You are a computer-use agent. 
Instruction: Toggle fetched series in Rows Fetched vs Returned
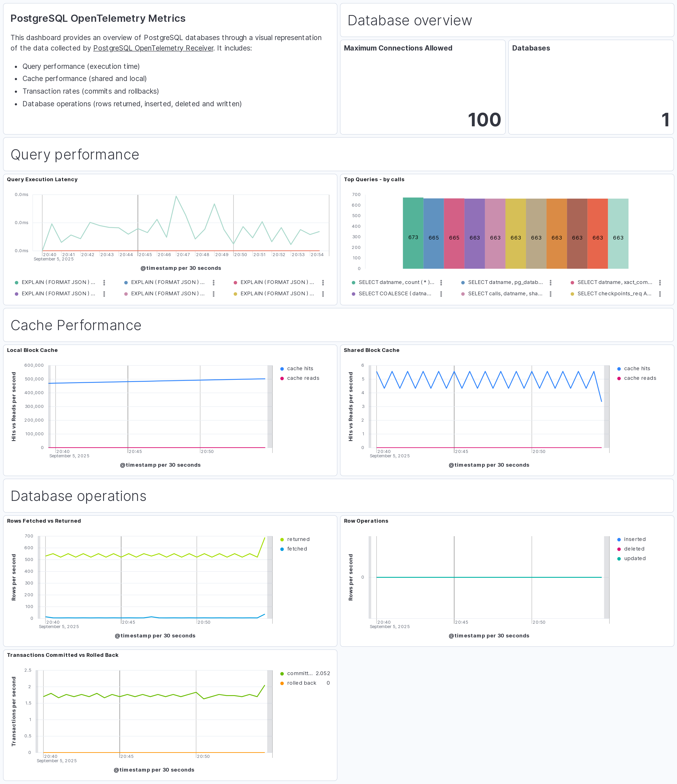tap(298, 549)
